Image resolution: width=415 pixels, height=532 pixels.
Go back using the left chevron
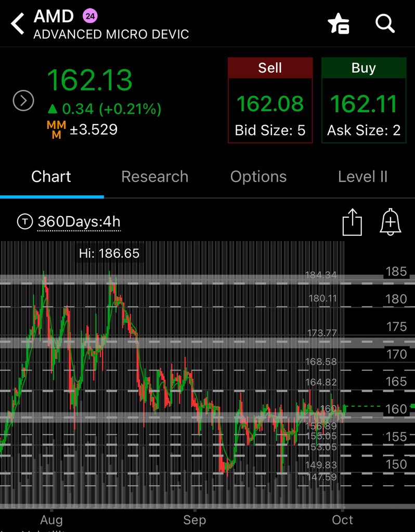tap(17, 24)
